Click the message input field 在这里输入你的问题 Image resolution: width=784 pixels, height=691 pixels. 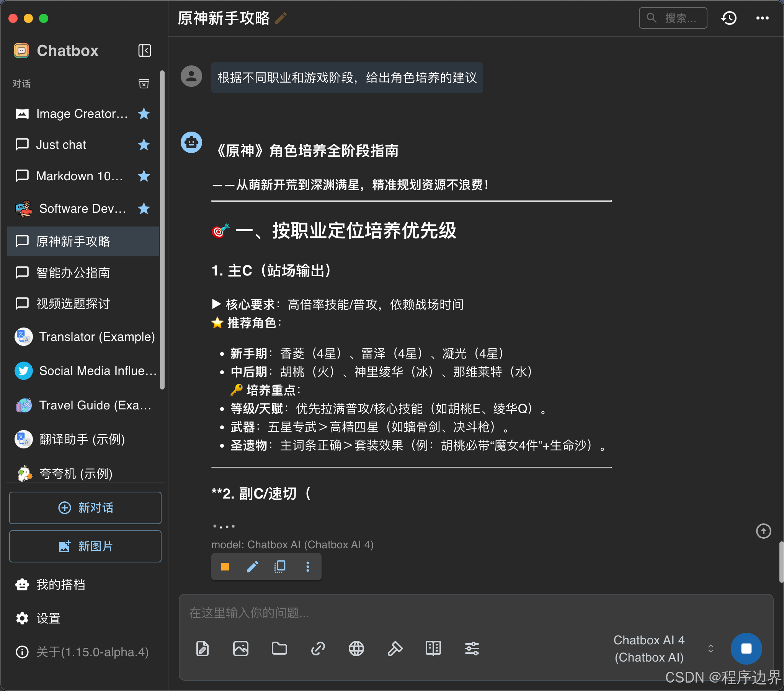point(475,613)
